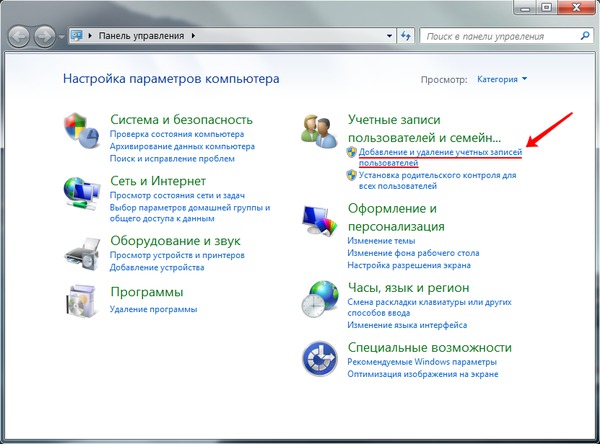Open the Сеть и Интернет category
This screenshot has width=600, height=444.
click(158, 181)
